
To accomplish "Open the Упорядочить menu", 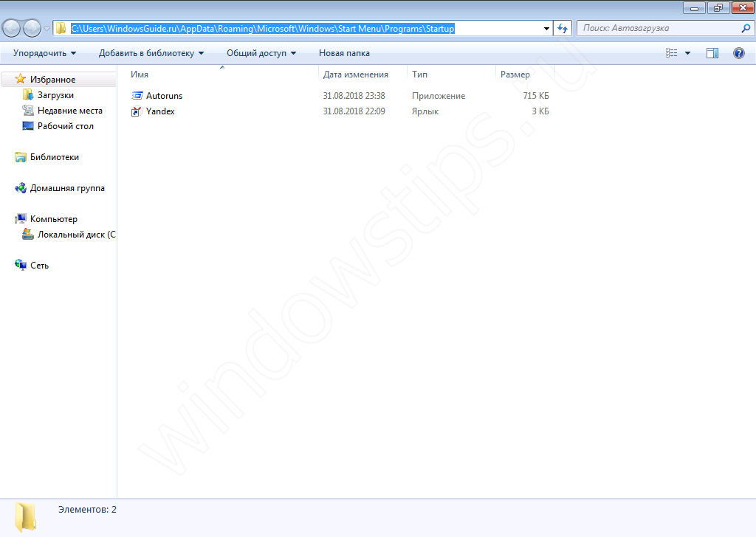I will pos(44,53).
